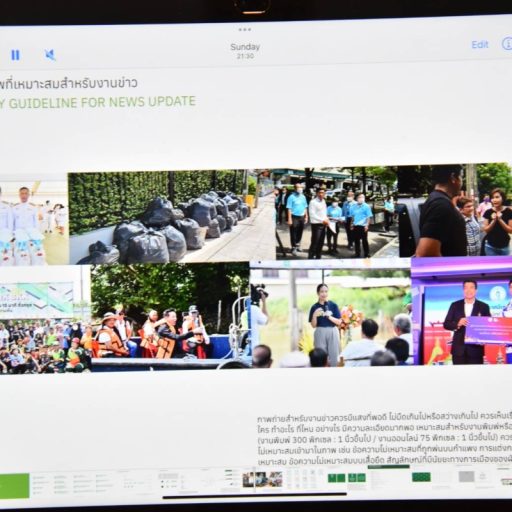Jump to the green slide frame in scrubber
This screenshot has height=512, width=512.
click(14, 485)
